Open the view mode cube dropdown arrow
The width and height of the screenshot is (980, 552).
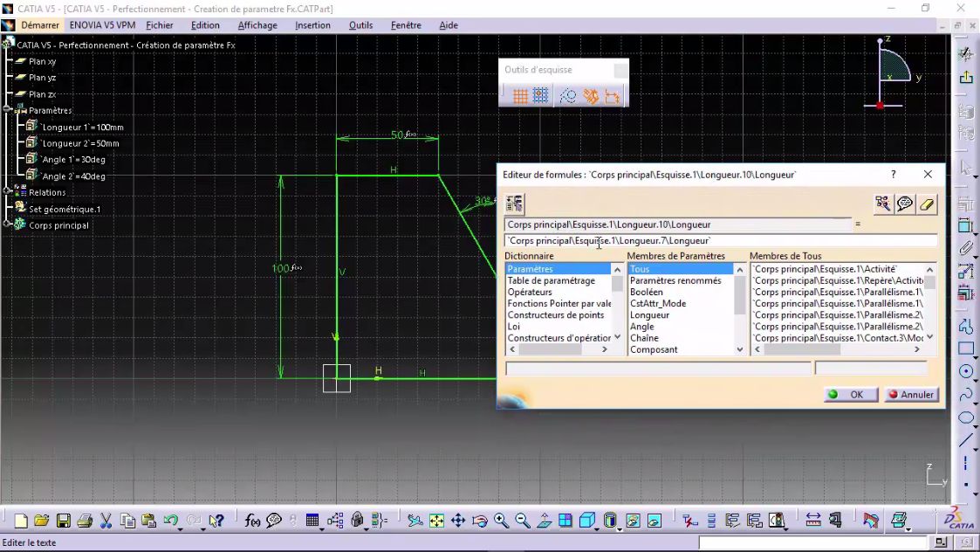point(598,528)
